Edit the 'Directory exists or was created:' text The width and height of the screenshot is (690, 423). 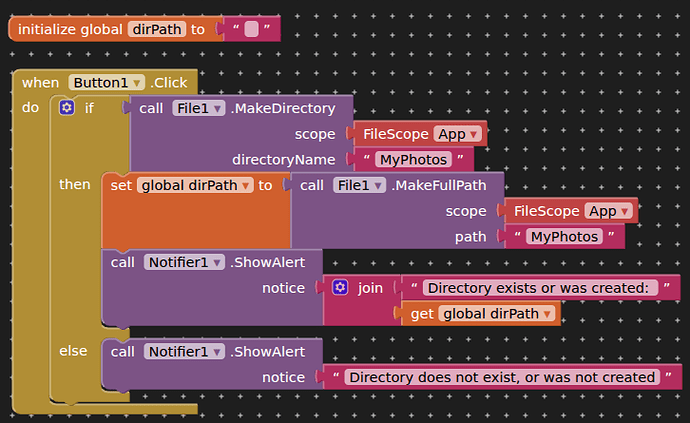point(537,288)
